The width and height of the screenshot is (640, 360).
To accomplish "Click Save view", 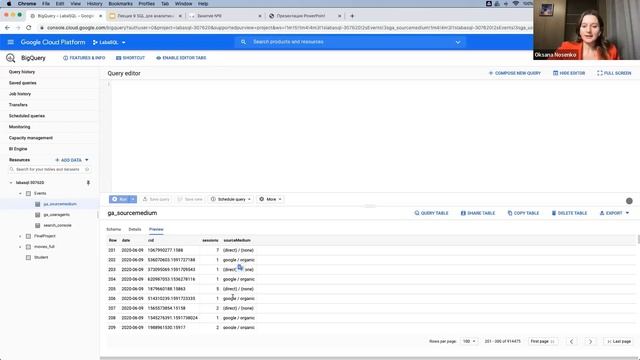I will pyautogui.click(x=190, y=199).
